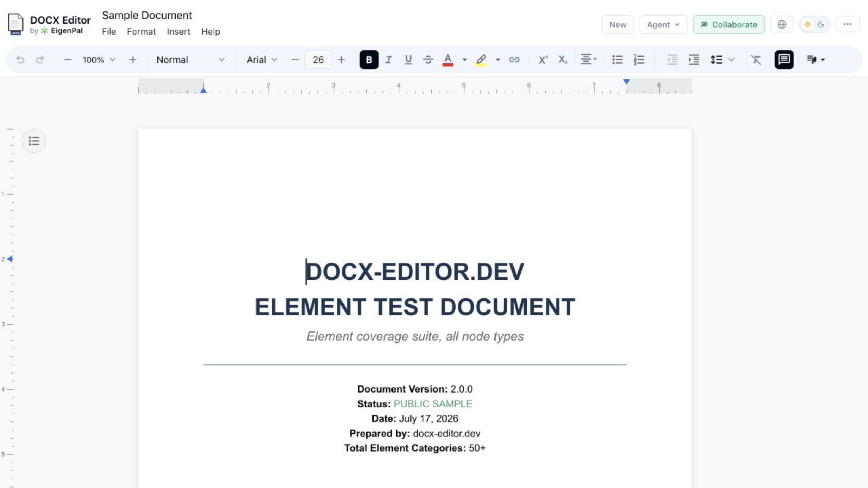The height and width of the screenshot is (488, 868).
Task: Open the language globe icon
Action: tap(782, 24)
